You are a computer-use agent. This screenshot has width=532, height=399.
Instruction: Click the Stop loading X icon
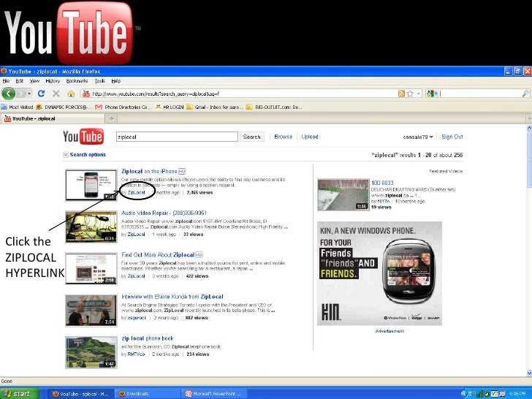[56, 94]
